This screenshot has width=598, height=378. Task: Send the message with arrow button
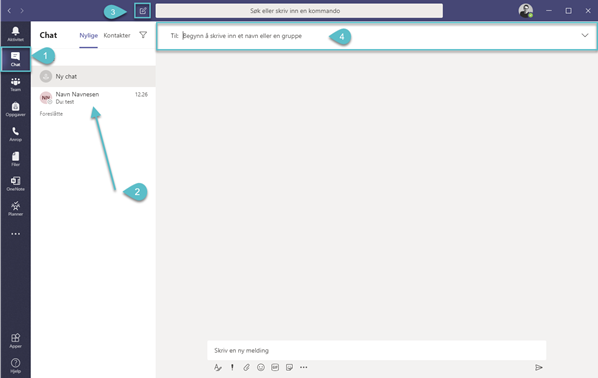(539, 368)
